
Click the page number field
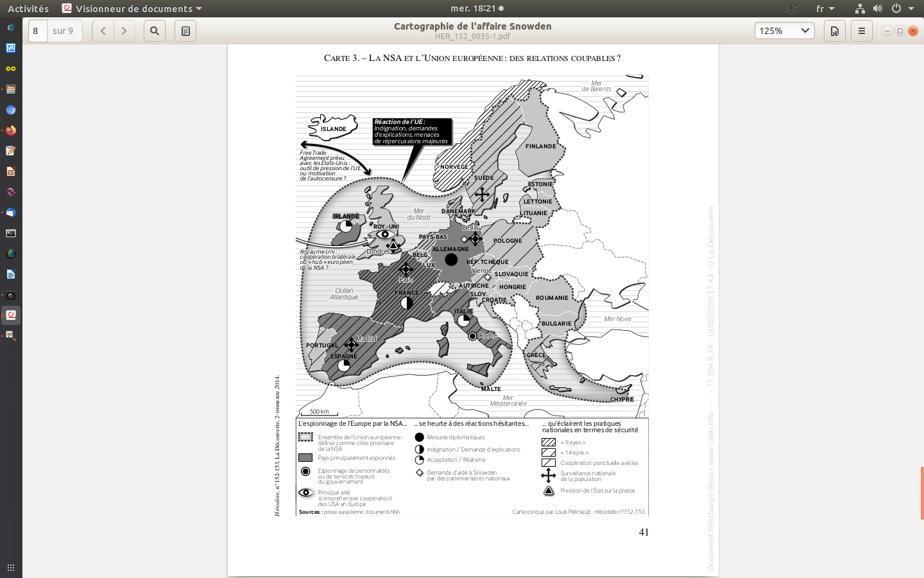tap(37, 31)
